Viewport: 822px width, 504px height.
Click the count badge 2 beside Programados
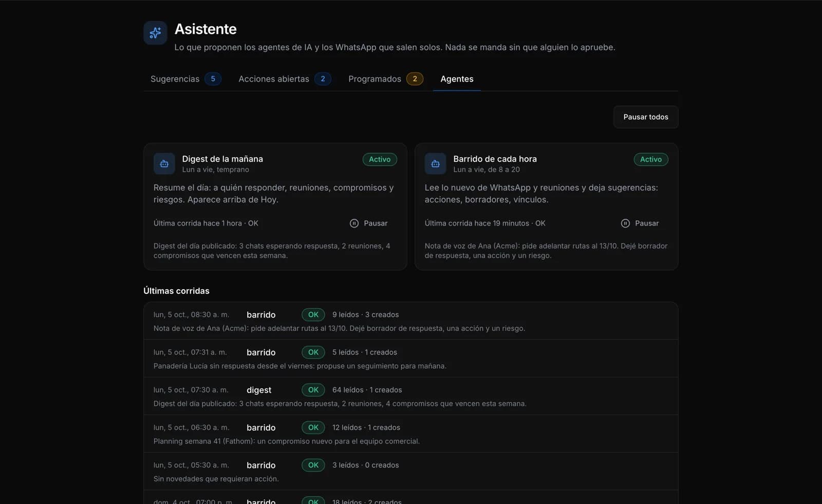(x=415, y=79)
